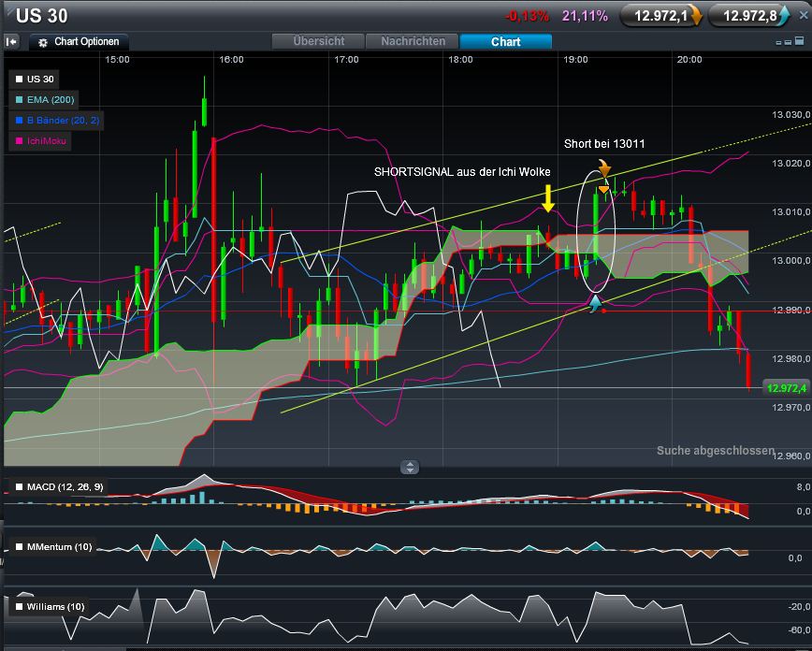Viewport: 812px width, 651px height.
Task: Click the 13.010,0 price axis label
Action: 790,211
